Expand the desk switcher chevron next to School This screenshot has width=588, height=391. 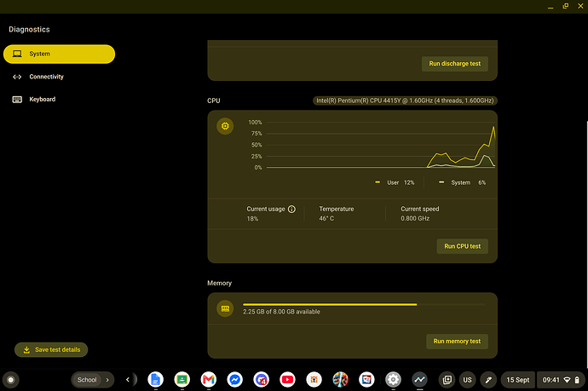tap(107, 380)
